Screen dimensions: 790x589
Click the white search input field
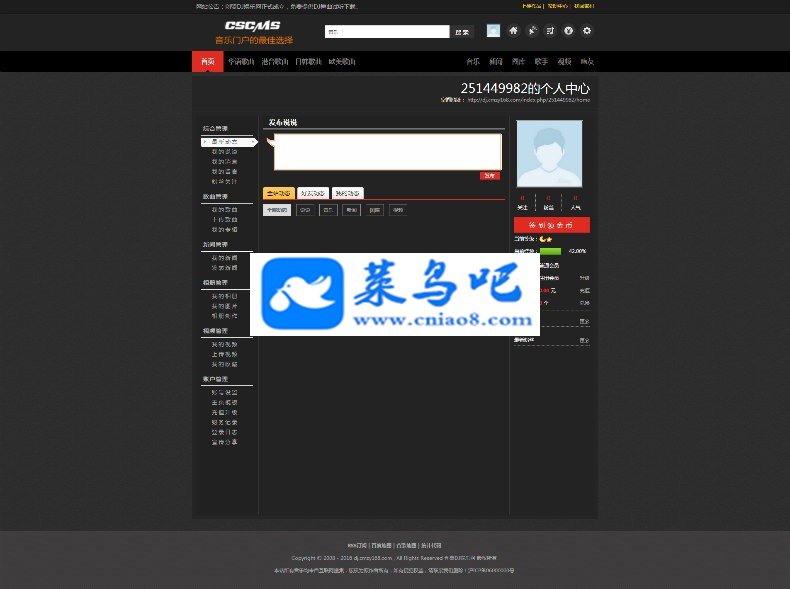pos(387,32)
